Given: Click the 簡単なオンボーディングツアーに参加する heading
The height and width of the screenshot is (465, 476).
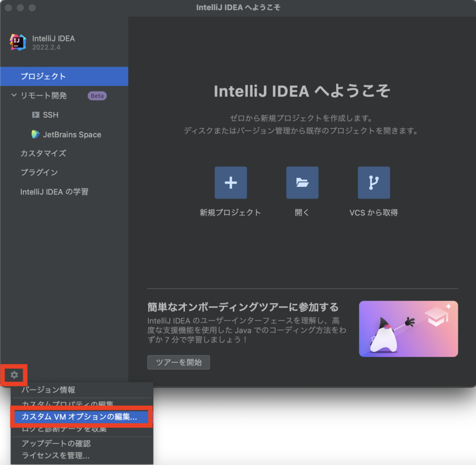Looking at the screenshot, I should (x=243, y=307).
